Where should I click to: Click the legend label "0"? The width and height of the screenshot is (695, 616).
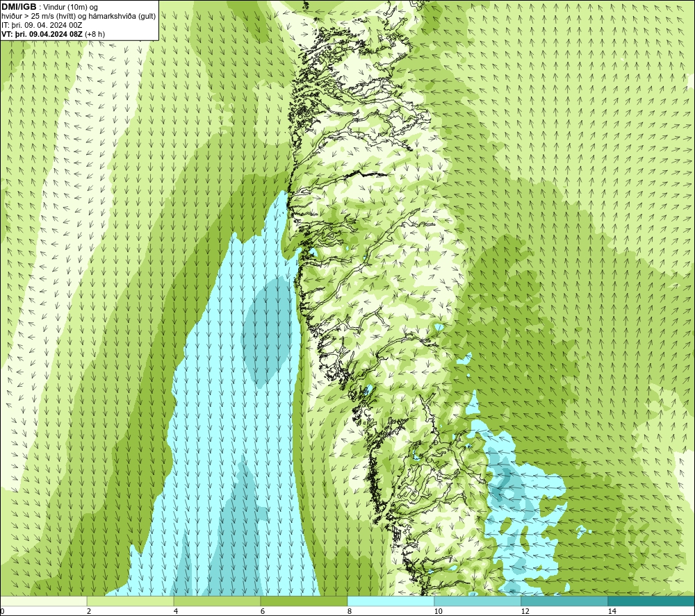[x=2, y=612]
